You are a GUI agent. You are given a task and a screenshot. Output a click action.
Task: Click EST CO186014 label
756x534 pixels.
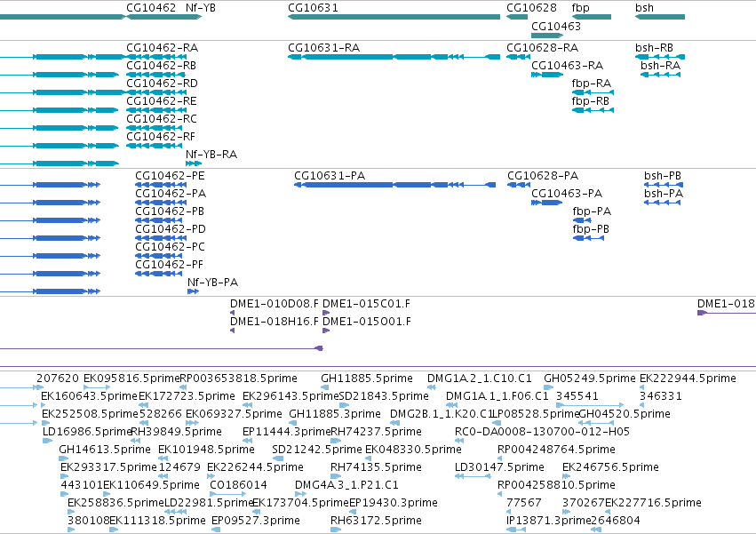(x=238, y=485)
